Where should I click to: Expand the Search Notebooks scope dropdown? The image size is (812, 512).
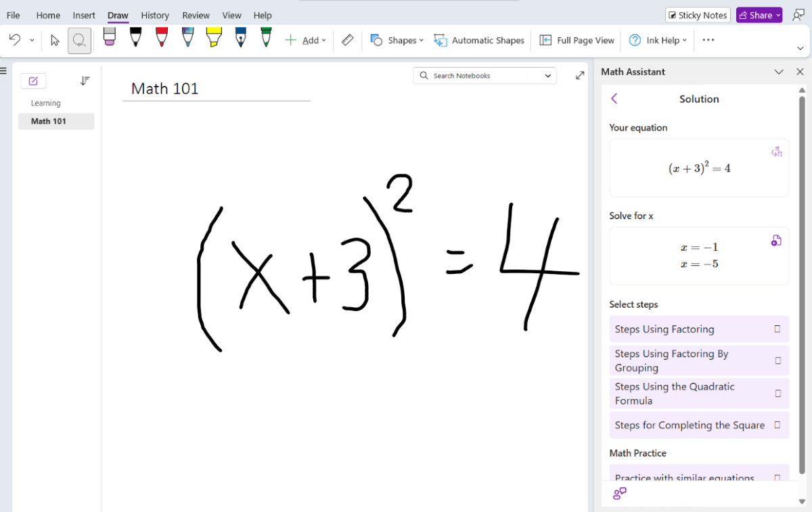click(x=548, y=76)
